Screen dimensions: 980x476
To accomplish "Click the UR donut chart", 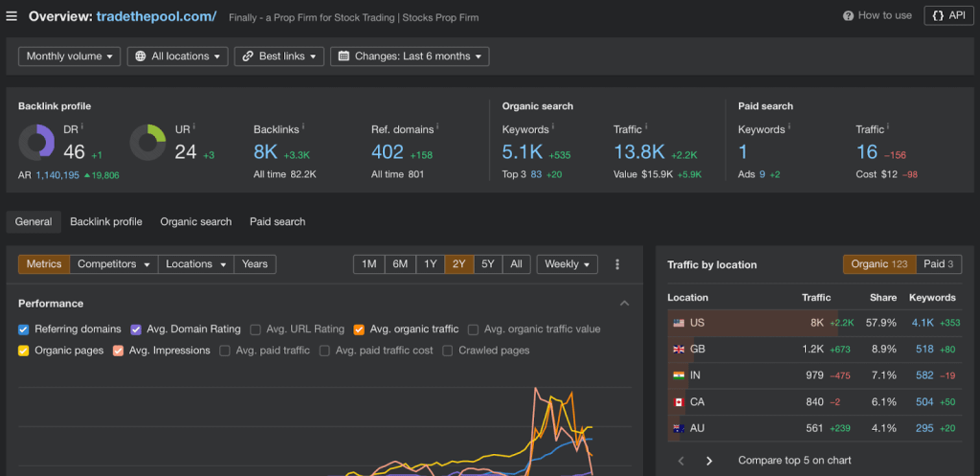I will pyautogui.click(x=148, y=143).
